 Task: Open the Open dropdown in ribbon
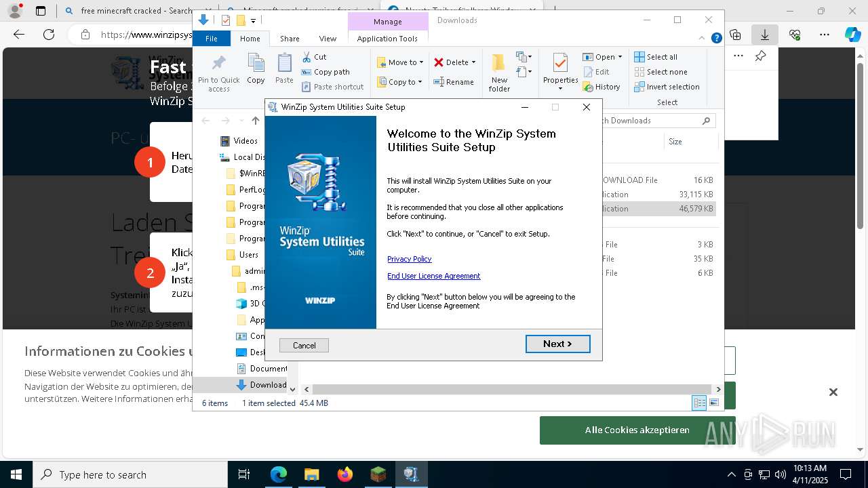[x=602, y=57]
